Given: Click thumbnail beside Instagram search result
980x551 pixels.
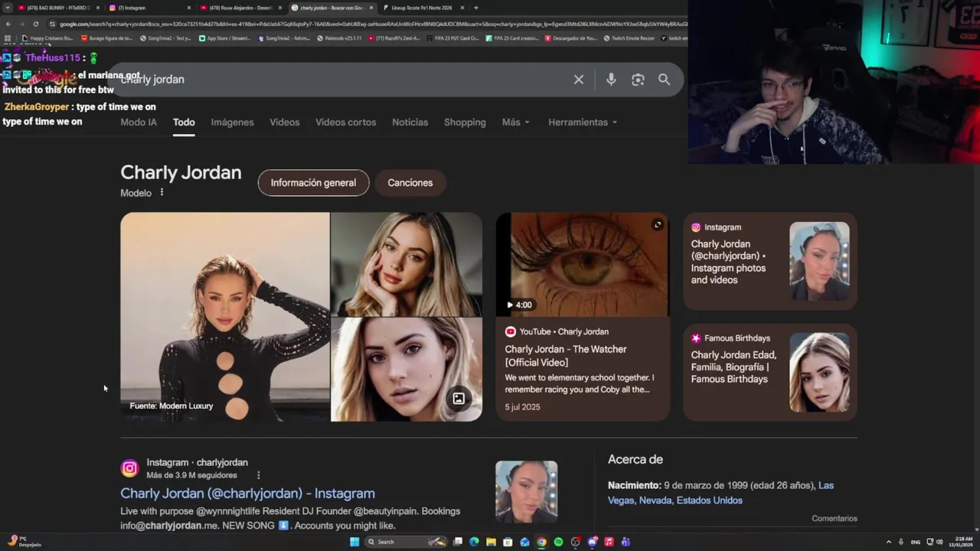Looking at the screenshot, I should tap(526, 492).
